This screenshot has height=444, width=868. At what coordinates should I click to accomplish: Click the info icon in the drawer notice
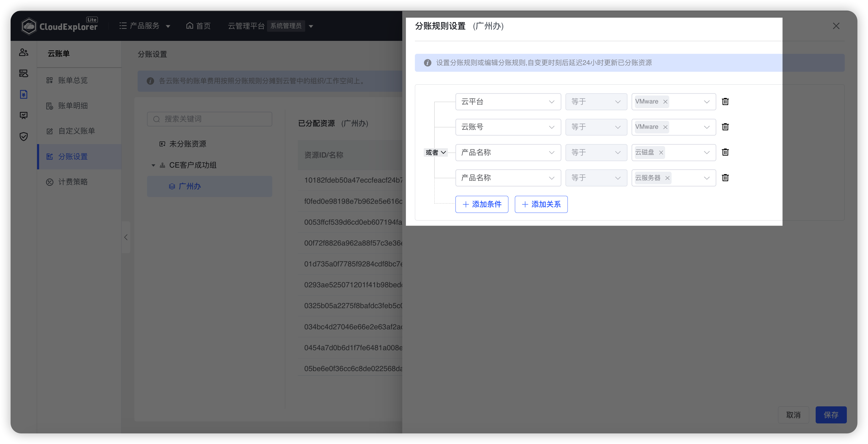pyautogui.click(x=427, y=63)
